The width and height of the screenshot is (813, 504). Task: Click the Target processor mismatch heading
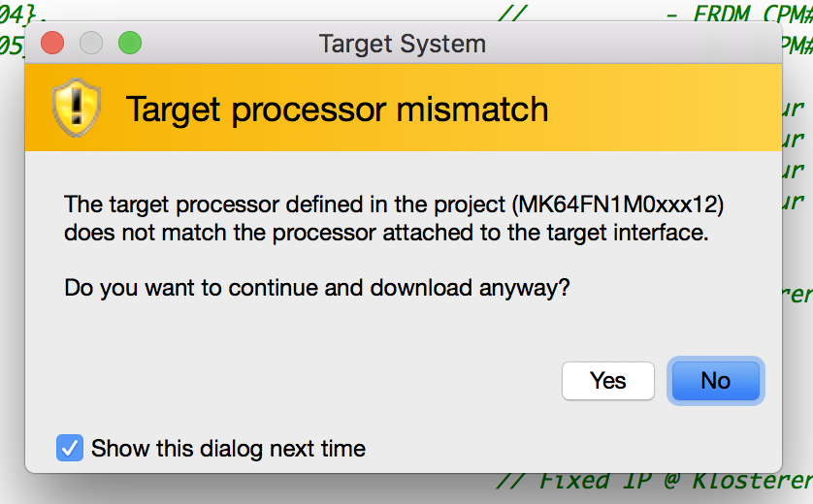tap(337, 110)
